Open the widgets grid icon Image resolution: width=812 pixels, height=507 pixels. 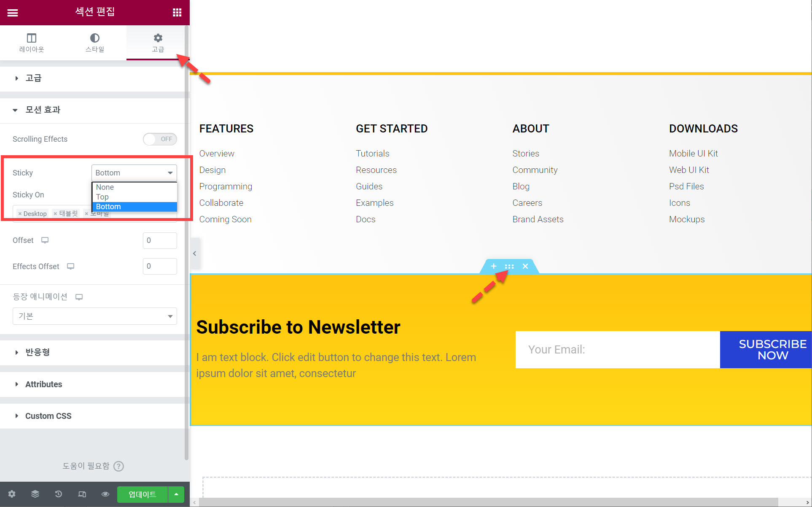tap(177, 13)
